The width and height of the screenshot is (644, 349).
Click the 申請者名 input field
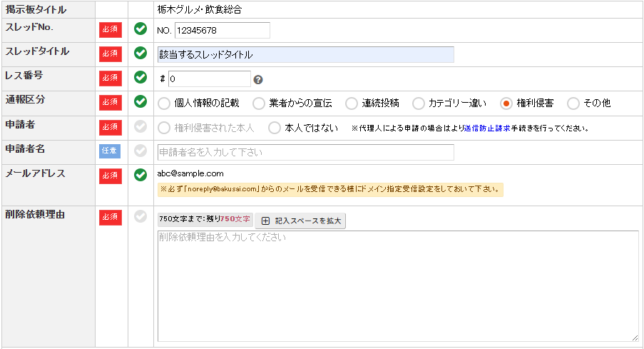[305, 152]
